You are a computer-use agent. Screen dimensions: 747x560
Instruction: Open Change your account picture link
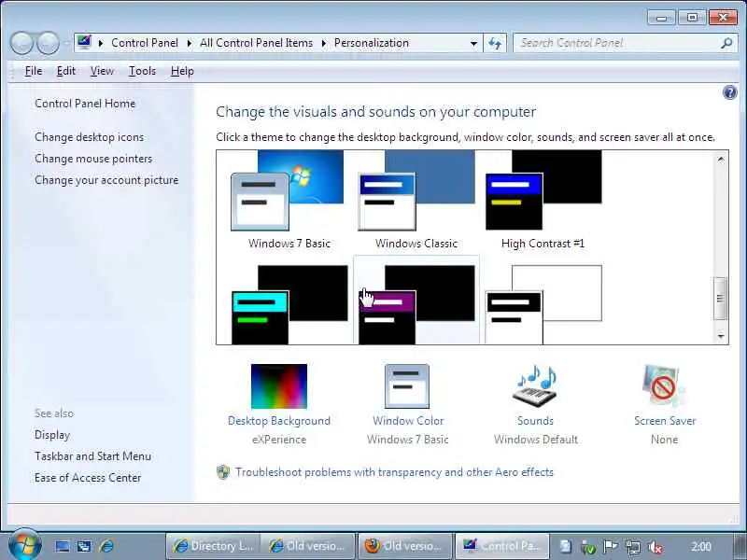coord(106,180)
